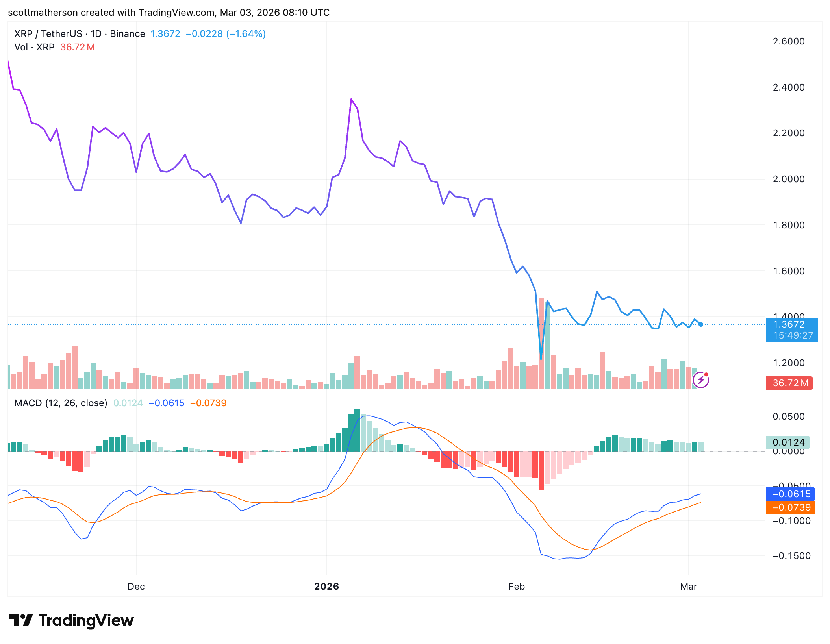This screenshot has width=830, height=644.
Task: Click the 2.0000 level on the price scale
Action: tap(789, 179)
